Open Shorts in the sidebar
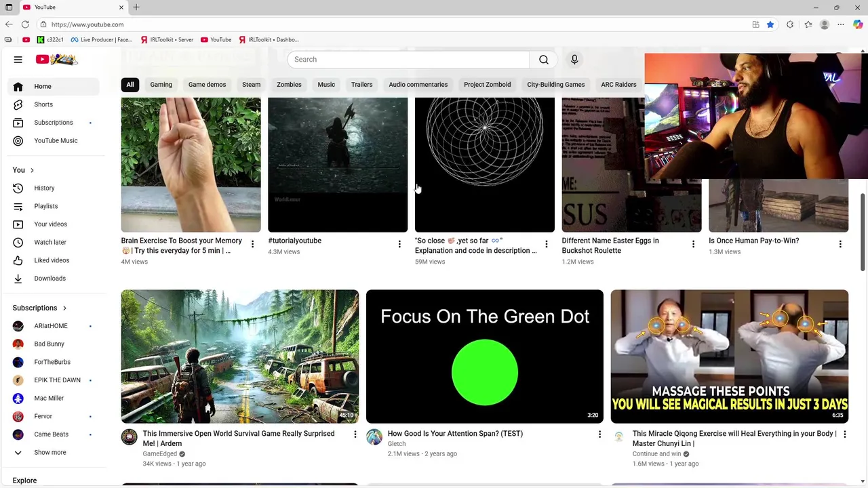 click(x=54, y=104)
